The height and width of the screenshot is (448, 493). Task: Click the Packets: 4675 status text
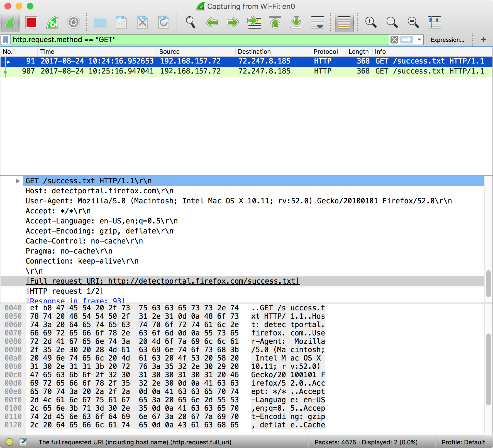[x=366, y=442]
